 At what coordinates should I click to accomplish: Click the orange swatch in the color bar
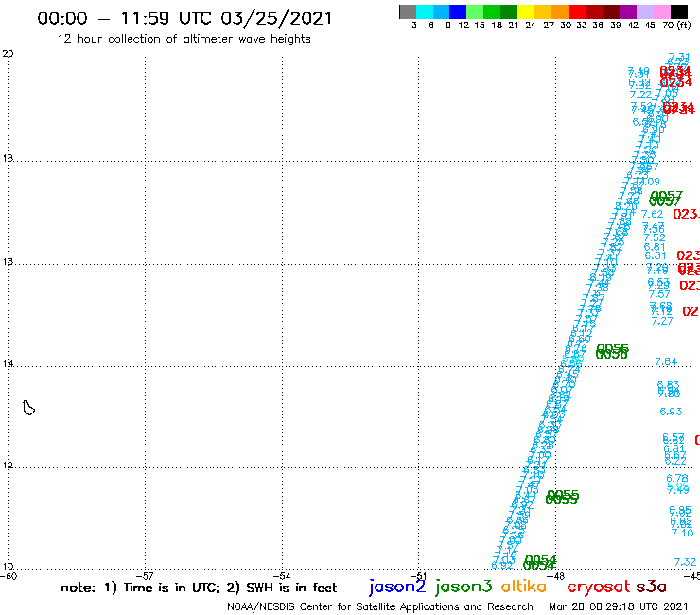[560, 11]
